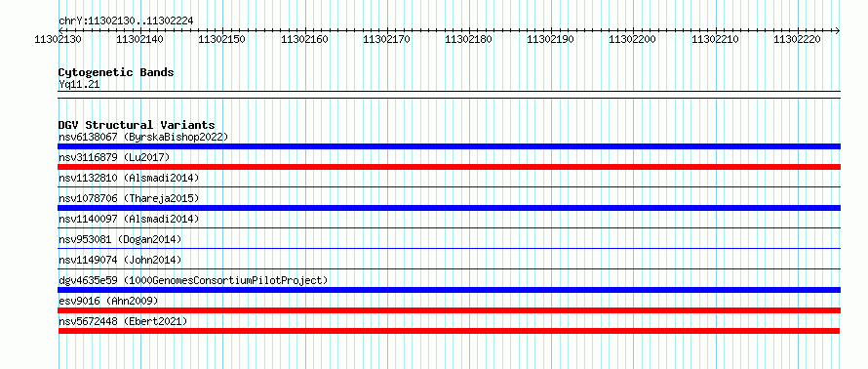Click the red bar under esv9016
Viewport: 868px width, 369px height.
point(449,310)
